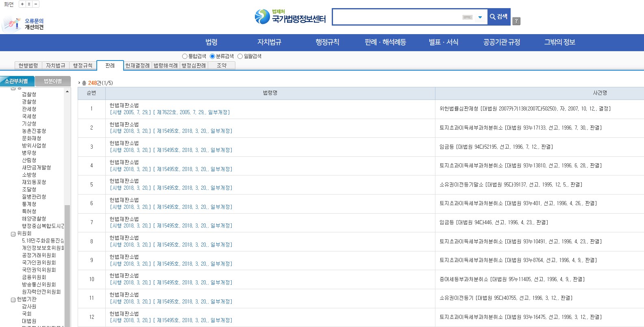Open the 공공기관 규정 main menu
The image size is (644, 327).
tap(502, 42)
